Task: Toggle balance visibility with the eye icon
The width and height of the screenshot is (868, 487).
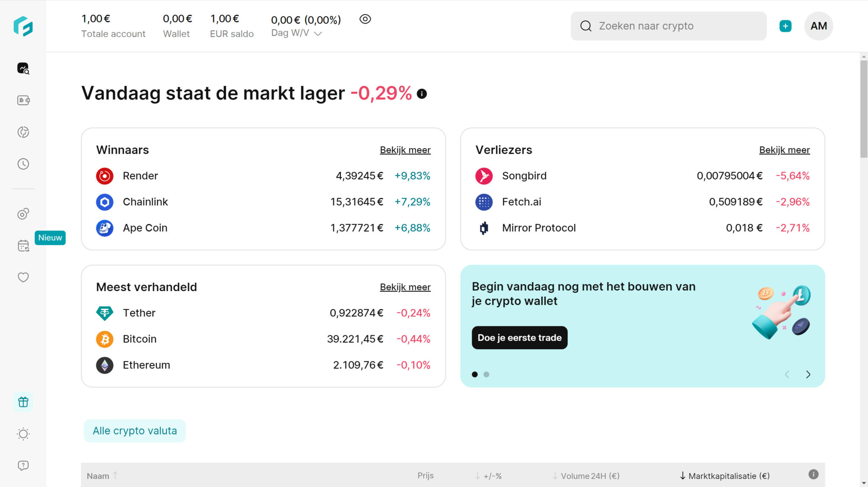Action: pyautogui.click(x=365, y=19)
